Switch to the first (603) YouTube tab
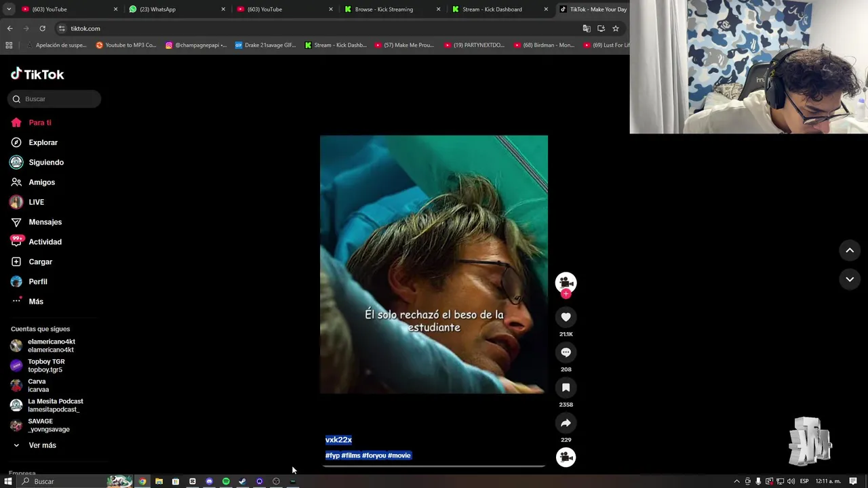Image resolution: width=868 pixels, height=488 pixels. point(68,9)
